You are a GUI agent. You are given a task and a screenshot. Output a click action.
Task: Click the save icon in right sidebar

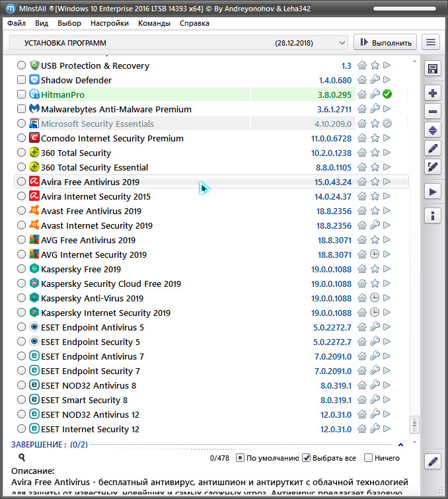click(433, 69)
